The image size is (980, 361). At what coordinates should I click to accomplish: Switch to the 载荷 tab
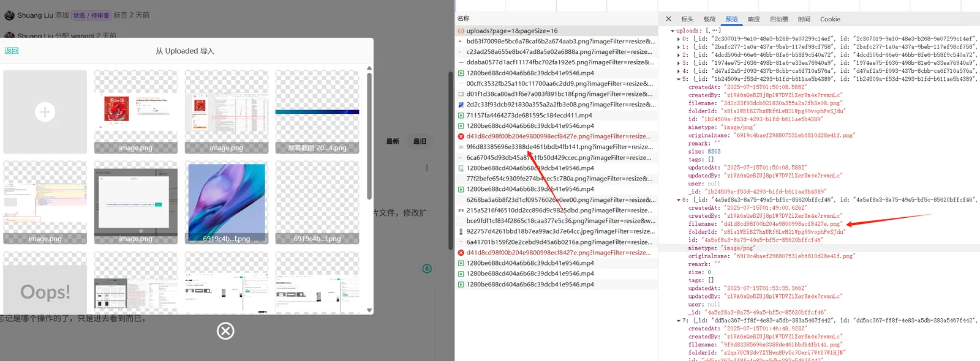tap(709, 19)
